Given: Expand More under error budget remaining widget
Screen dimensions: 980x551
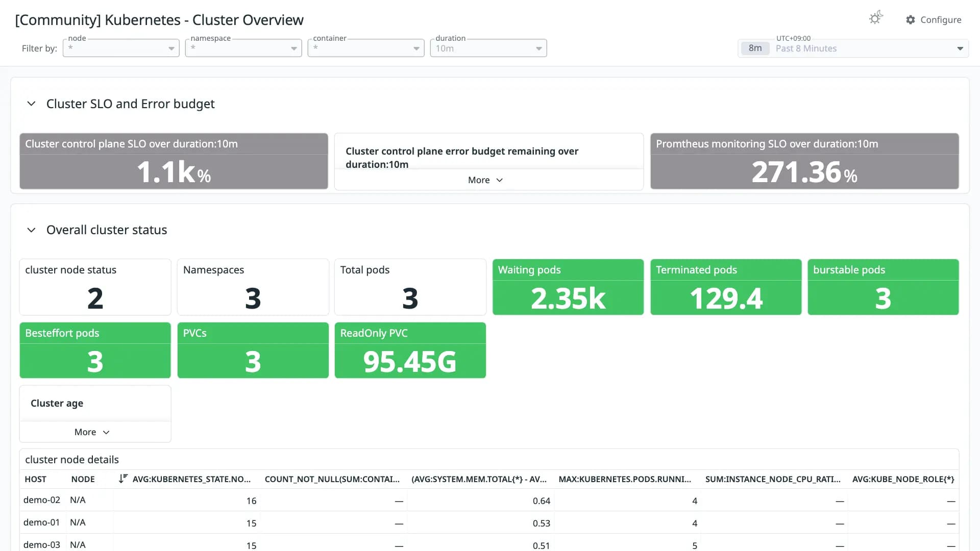Looking at the screenshot, I should (485, 180).
